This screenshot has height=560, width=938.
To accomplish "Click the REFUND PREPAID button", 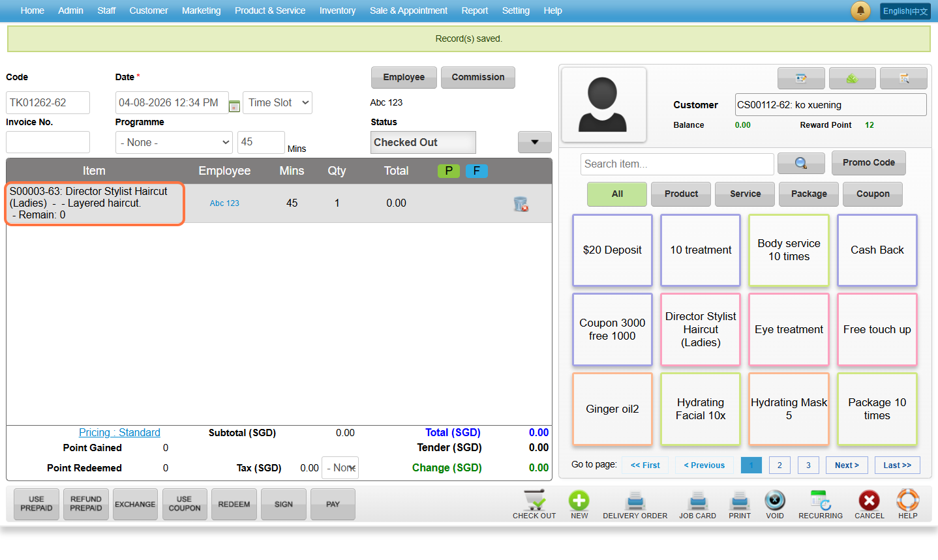I will coord(86,504).
